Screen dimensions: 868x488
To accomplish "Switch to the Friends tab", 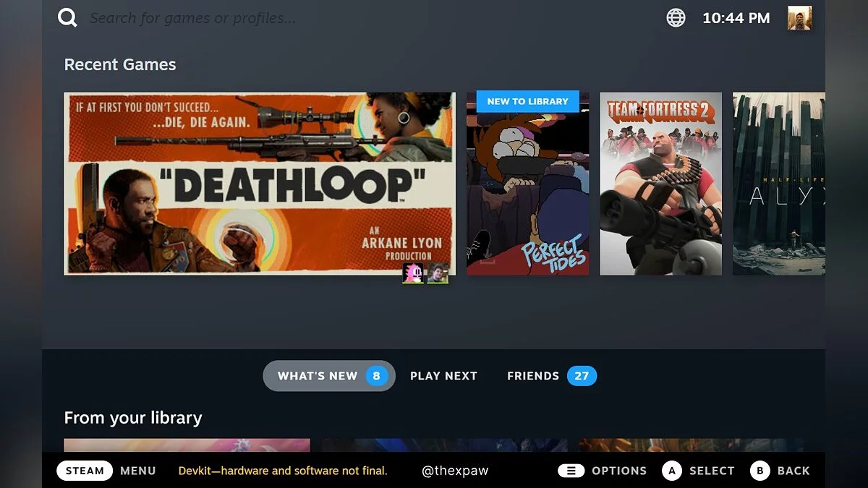I will pyautogui.click(x=551, y=376).
